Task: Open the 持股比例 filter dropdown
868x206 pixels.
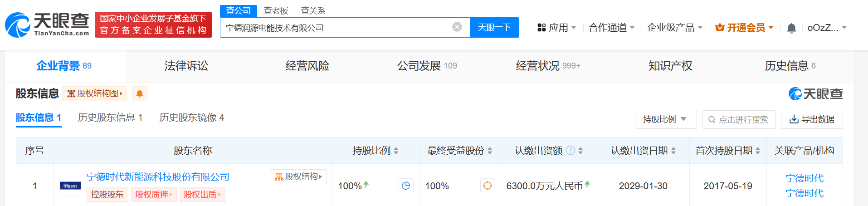Action: pyautogui.click(x=666, y=119)
